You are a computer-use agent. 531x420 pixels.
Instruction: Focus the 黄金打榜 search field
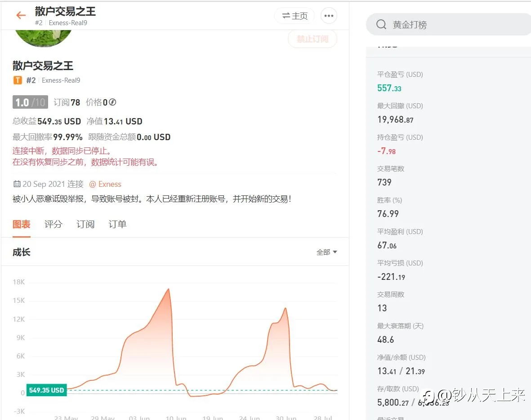(448, 24)
